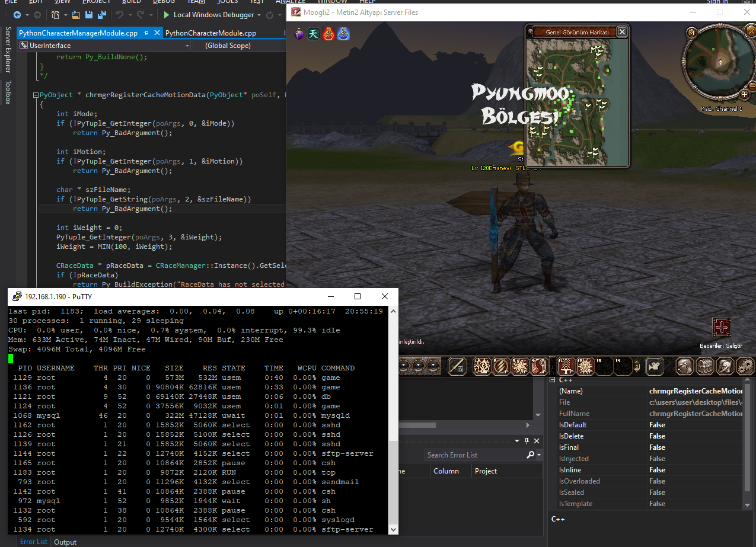The image size is (756, 547).
Task: Use skill in quickslot F2
Action: 586,366
